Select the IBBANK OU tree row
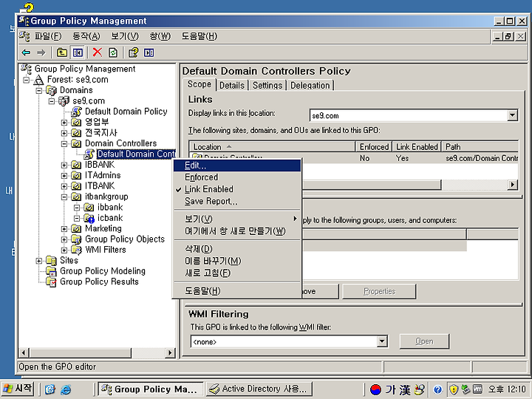This screenshot has height=399, width=532. tap(100, 165)
